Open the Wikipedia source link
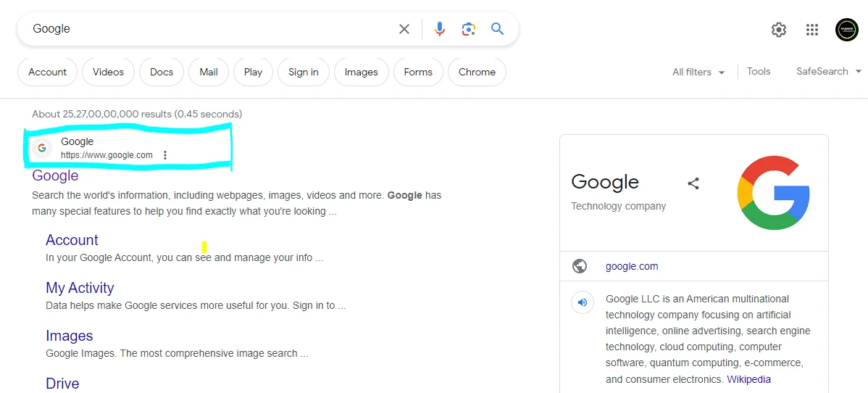This screenshot has width=868, height=393. (x=748, y=380)
